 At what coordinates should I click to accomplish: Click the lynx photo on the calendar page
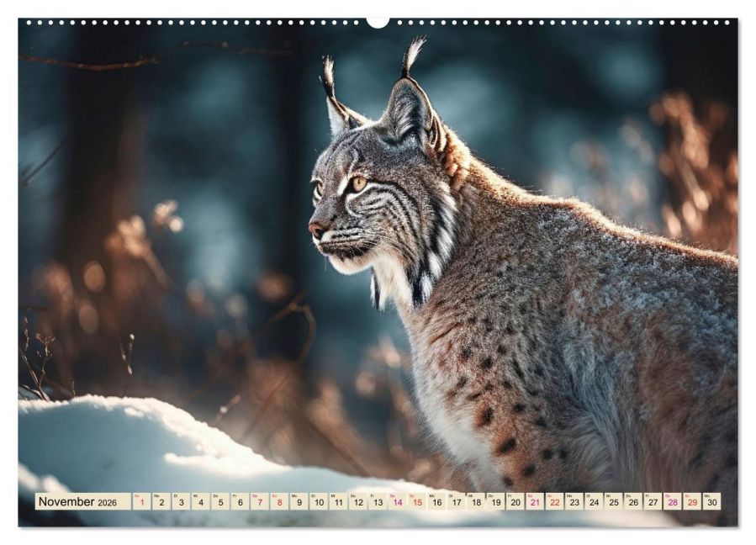point(378,272)
